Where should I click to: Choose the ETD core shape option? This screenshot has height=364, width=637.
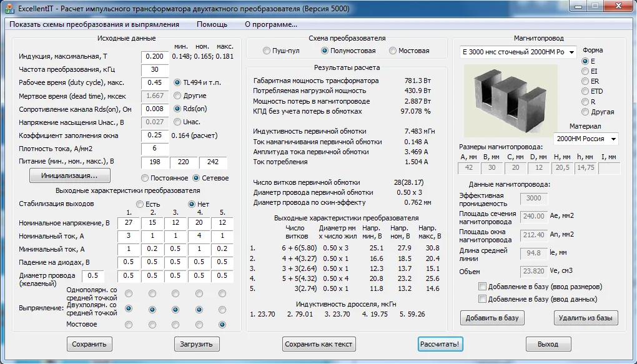[x=585, y=91]
